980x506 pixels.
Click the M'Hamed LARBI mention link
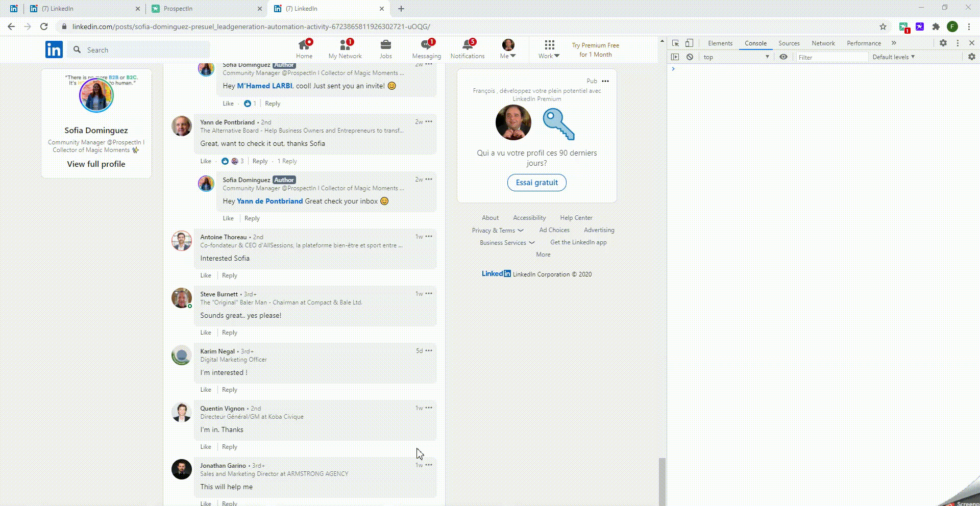click(x=264, y=86)
